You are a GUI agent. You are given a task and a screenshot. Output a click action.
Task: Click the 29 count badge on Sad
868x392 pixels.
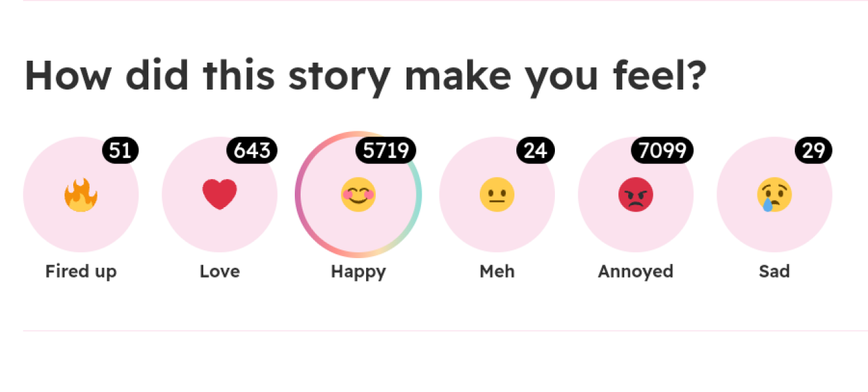tap(813, 151)
